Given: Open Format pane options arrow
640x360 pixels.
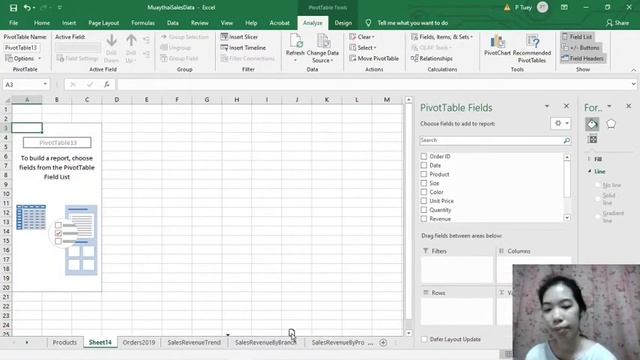Looking at the screenshot, I should (609, 107).
